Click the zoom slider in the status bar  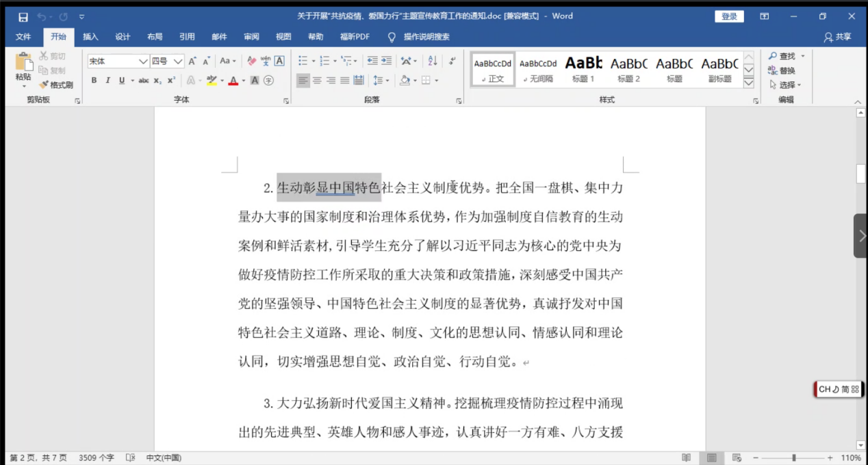[794, 457]
